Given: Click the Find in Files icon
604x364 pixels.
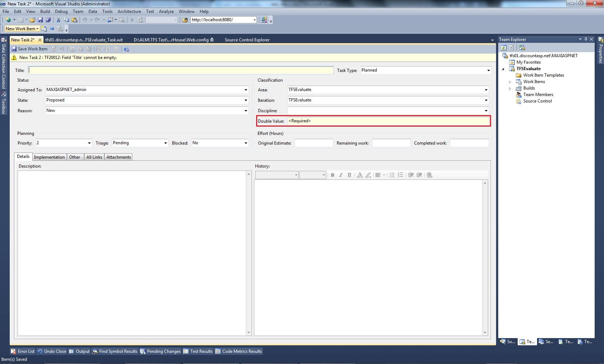Looking at the screenshot, I should click(x=185, y=20).
